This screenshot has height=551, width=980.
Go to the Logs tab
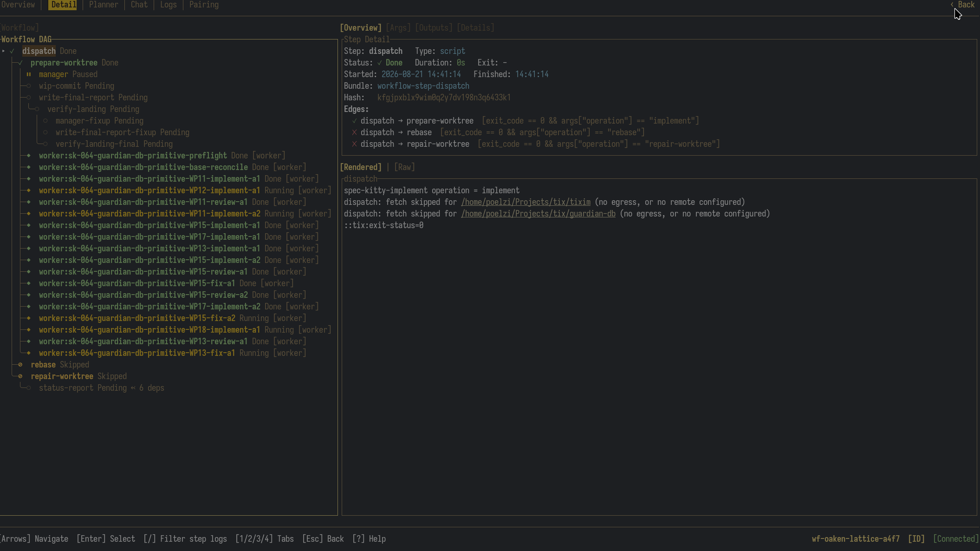pos(169,5)
